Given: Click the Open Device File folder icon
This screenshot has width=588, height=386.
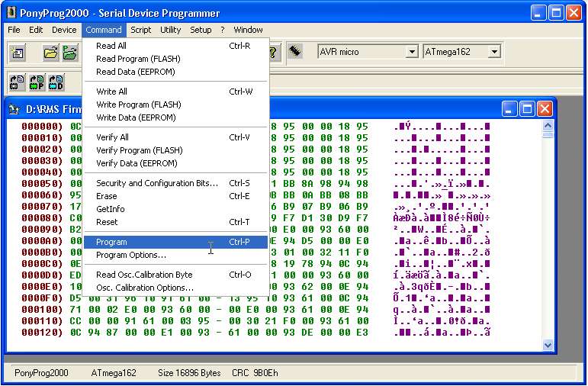Looking at the screenshot, I should click(50, 53).
